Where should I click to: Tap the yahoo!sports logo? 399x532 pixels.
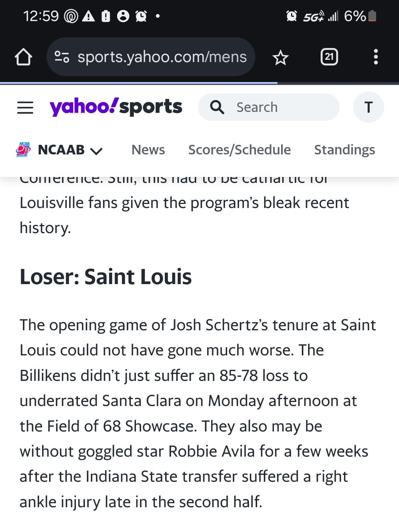116,107
